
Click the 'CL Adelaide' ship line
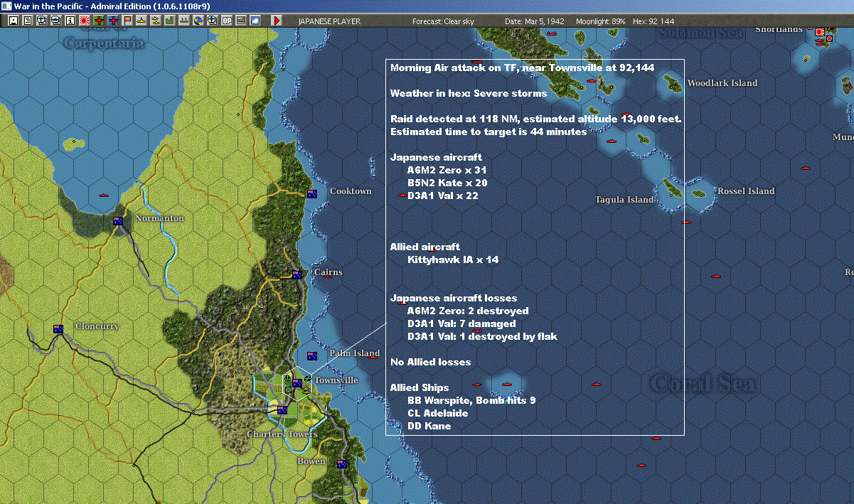click(x=437, y=414)
